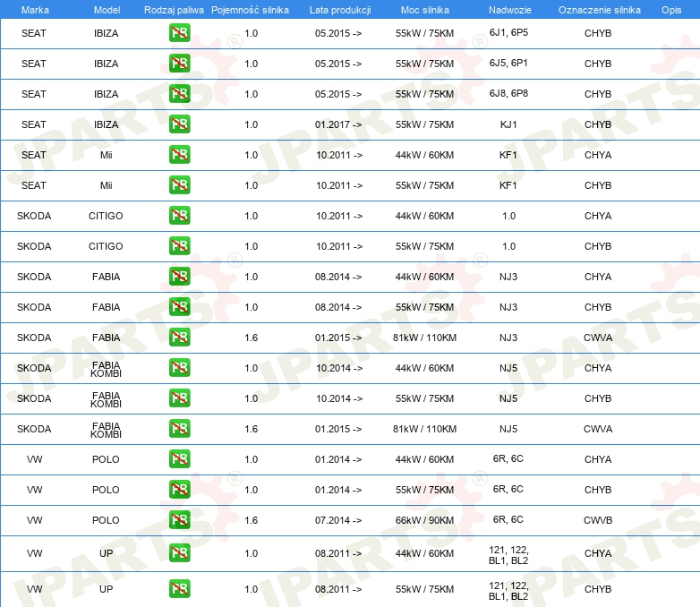Click NJ5 body code in FABIA KOMBI CHYA row
Viewport: 700px width, 607px height.
tap(508, 368)
